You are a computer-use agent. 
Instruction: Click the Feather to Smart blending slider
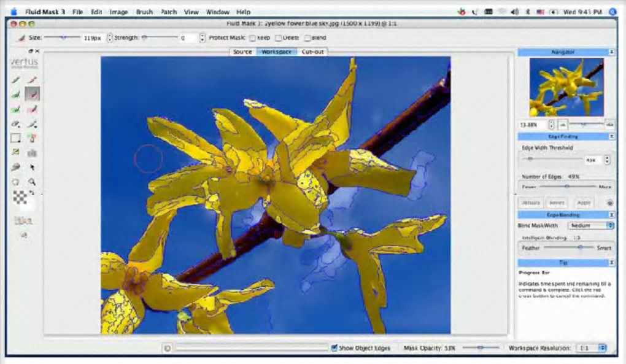pos(568,247)
